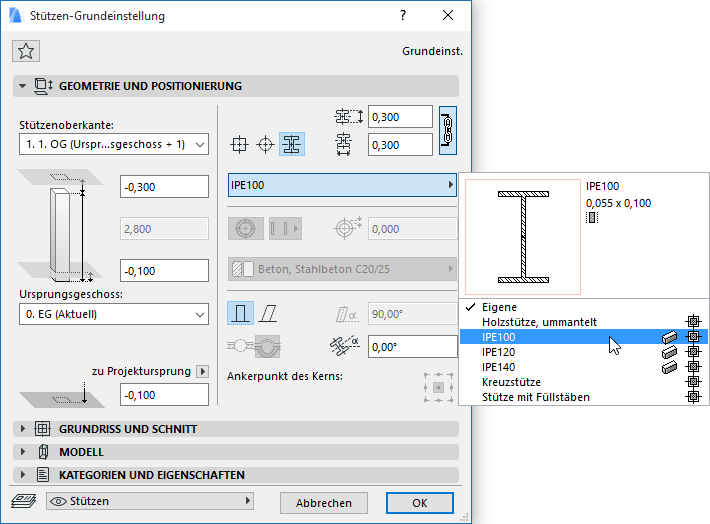Open the IPE100 profile selector
This screenshot has height=524, width=710.
pos(342,185)
